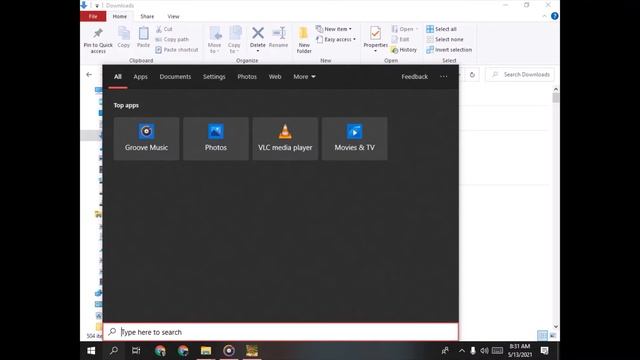The width and height of the screenshot is (640, 360).
Task: Expand the New item dropdown
Action: [x=333, y=29]
